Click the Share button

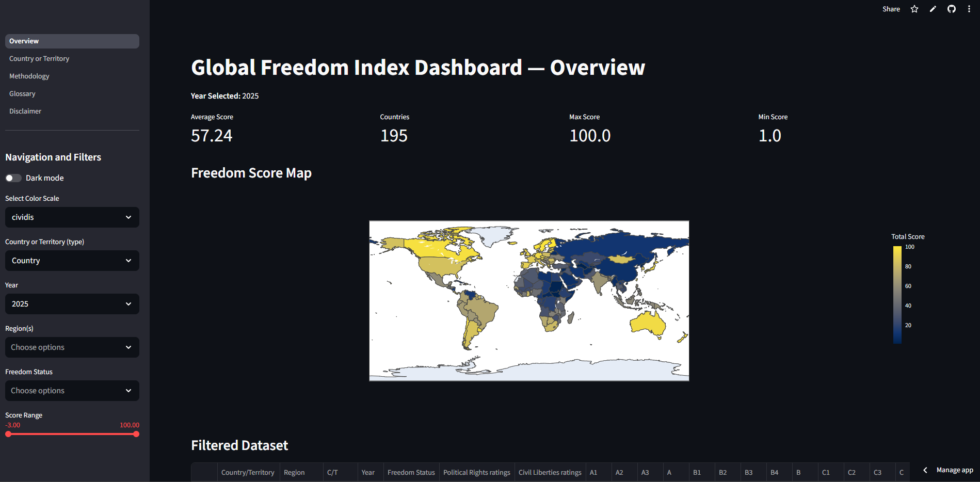point(891,9)
